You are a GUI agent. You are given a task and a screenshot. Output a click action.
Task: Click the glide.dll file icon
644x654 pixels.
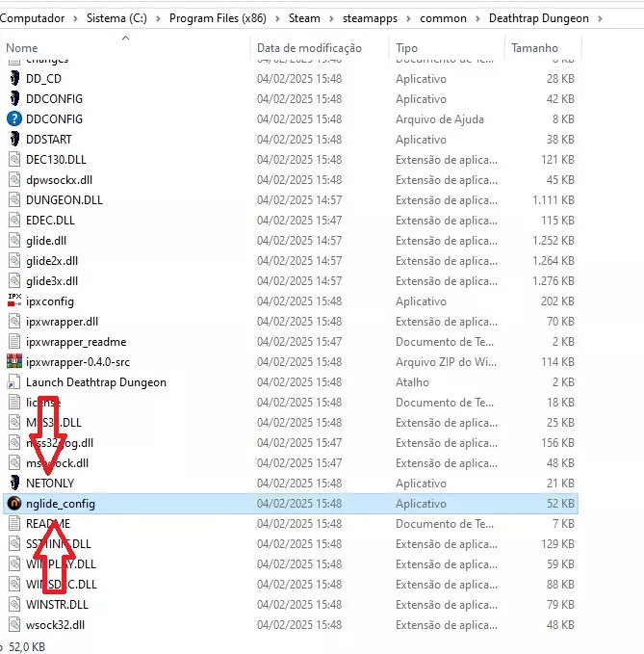pos(14,240)
